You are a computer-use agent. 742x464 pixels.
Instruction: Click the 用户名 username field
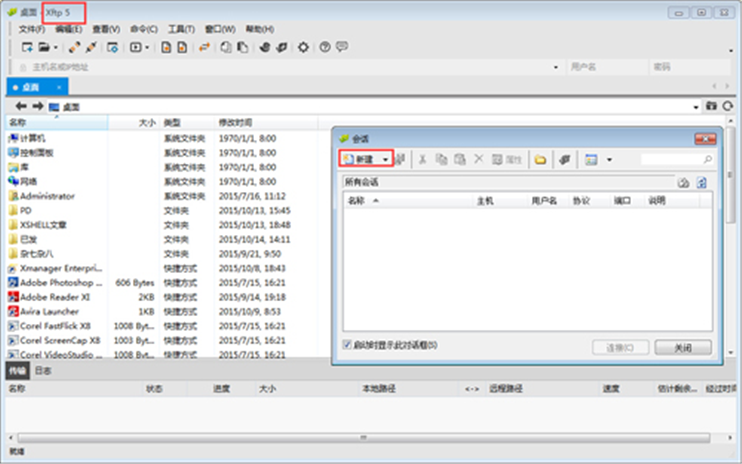point(607,67)
